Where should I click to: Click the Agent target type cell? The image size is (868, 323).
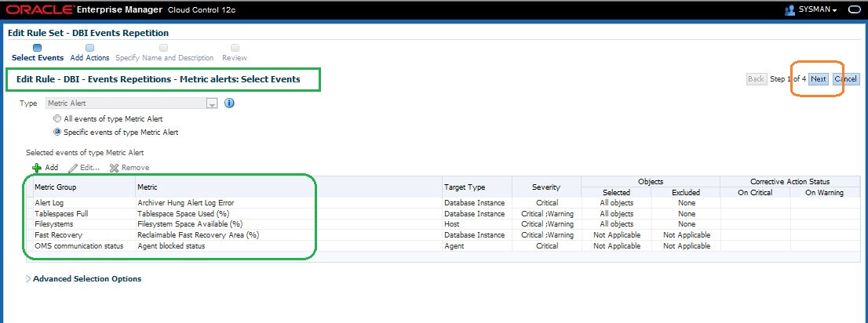[454, 245]
